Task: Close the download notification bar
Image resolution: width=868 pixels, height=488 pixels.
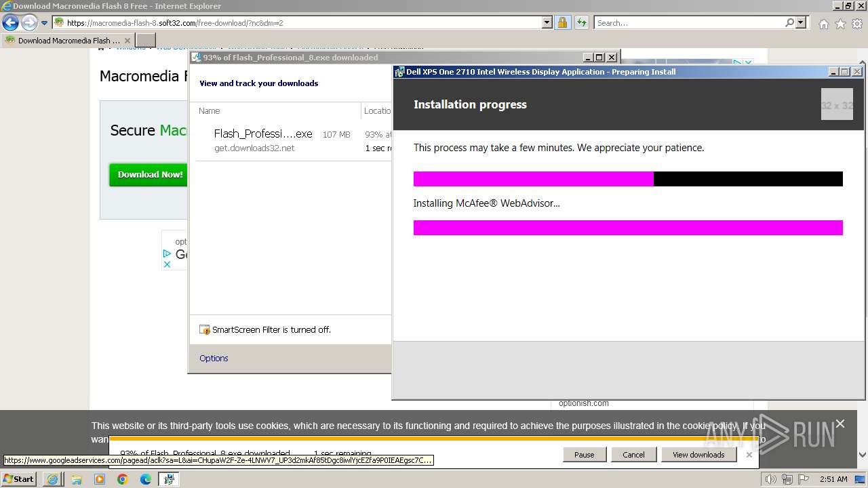Action: [749, 455]
